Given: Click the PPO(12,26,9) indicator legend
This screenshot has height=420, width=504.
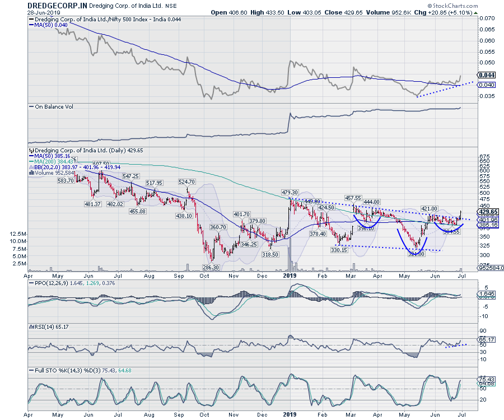Looking at the screenshot, I should (72, 283).
